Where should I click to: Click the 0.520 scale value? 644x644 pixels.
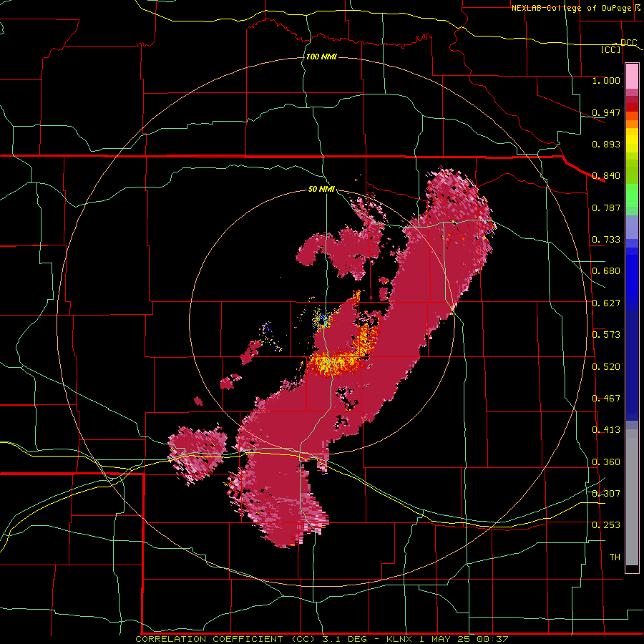(x=606, y=367)
